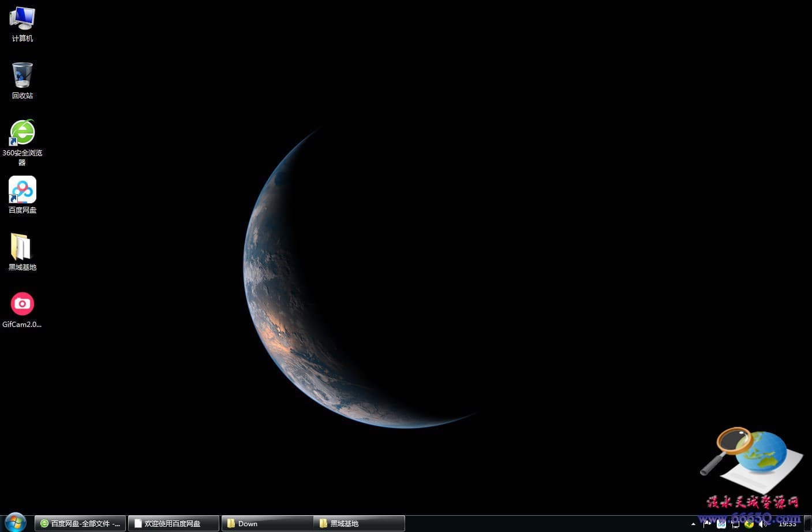Screen dimensions: 812x532
Task: Show the clock reading 19:33
Action: tap(787, 524)
